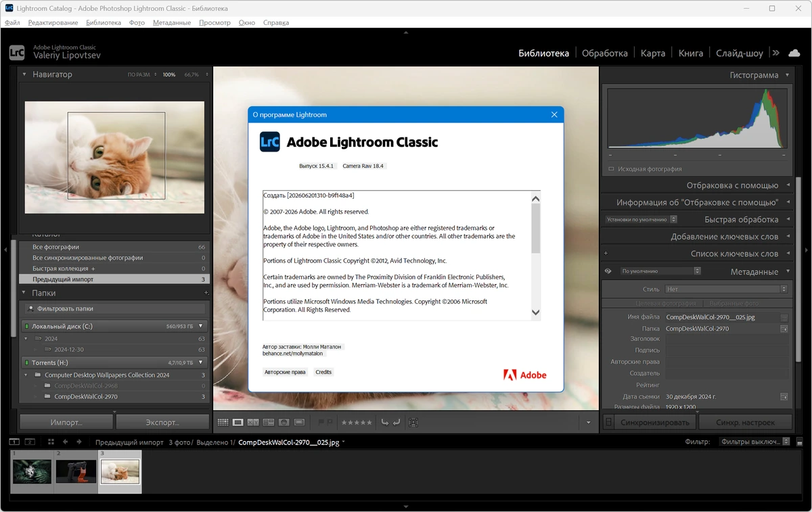This screenshot has width=812, height=512.
Task: Switch to the Карта module
Action: click(653, 53)
